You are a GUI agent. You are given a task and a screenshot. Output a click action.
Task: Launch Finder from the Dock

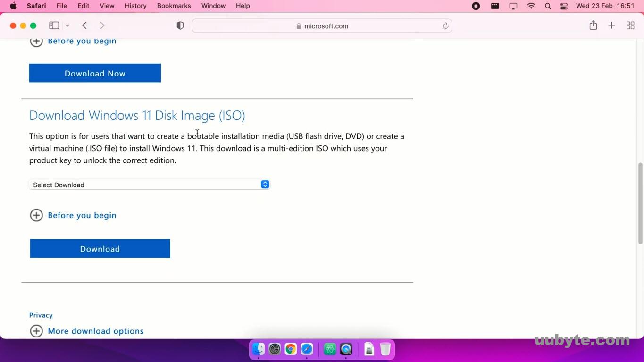coord(259,349)
